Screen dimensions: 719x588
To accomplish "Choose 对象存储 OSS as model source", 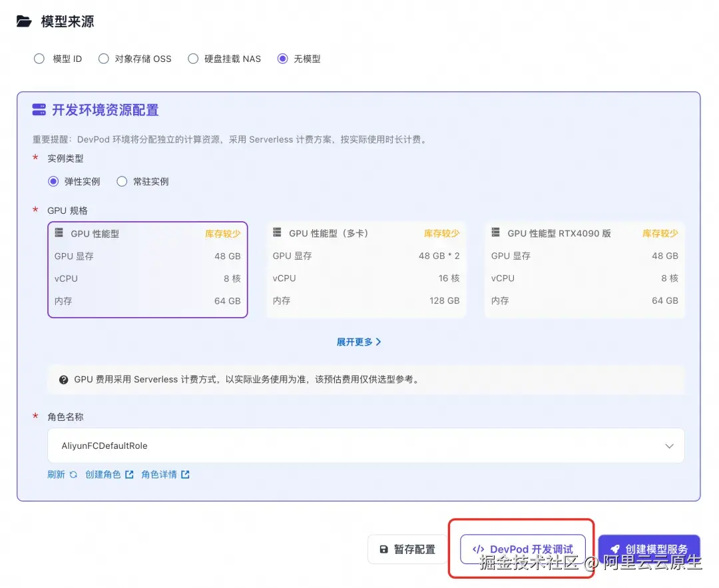I will click(104, 59).
